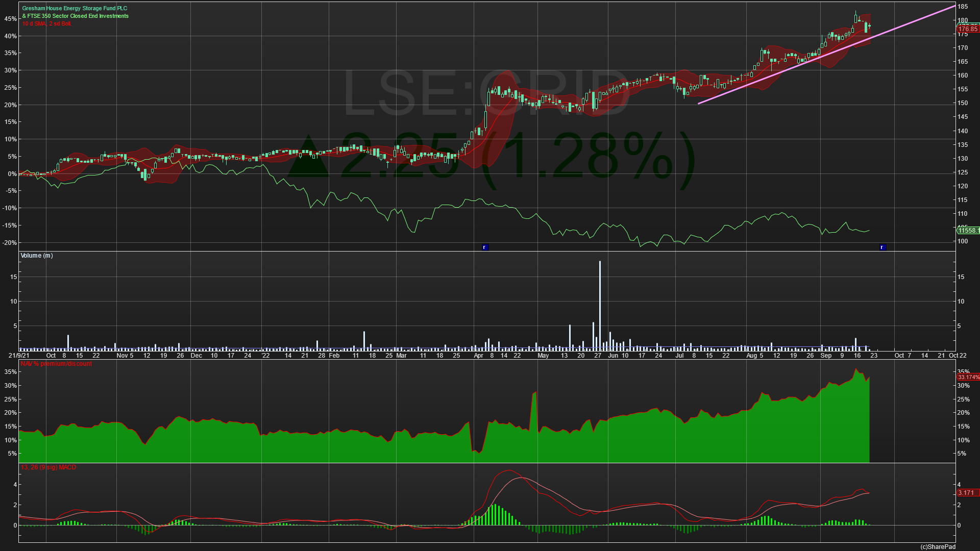Click the 'Oct 22' end date on the time axis
The height and width of the screenshot is (551, 980).
tap(958, 356)
